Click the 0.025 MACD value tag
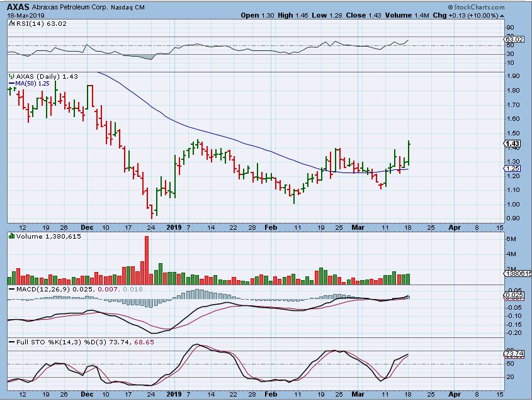 (x=512, y=295)
